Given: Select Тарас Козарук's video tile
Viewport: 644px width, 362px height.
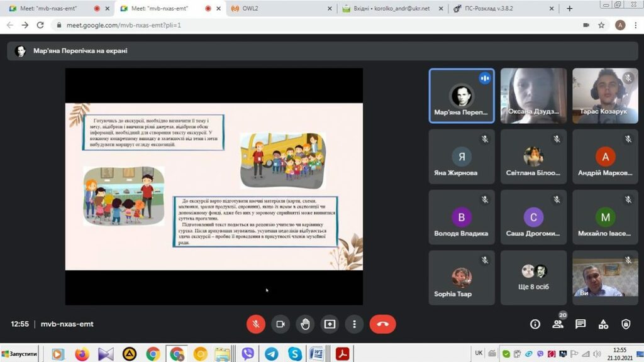Looking at the screenshot, I should click(x=605, y=96).
